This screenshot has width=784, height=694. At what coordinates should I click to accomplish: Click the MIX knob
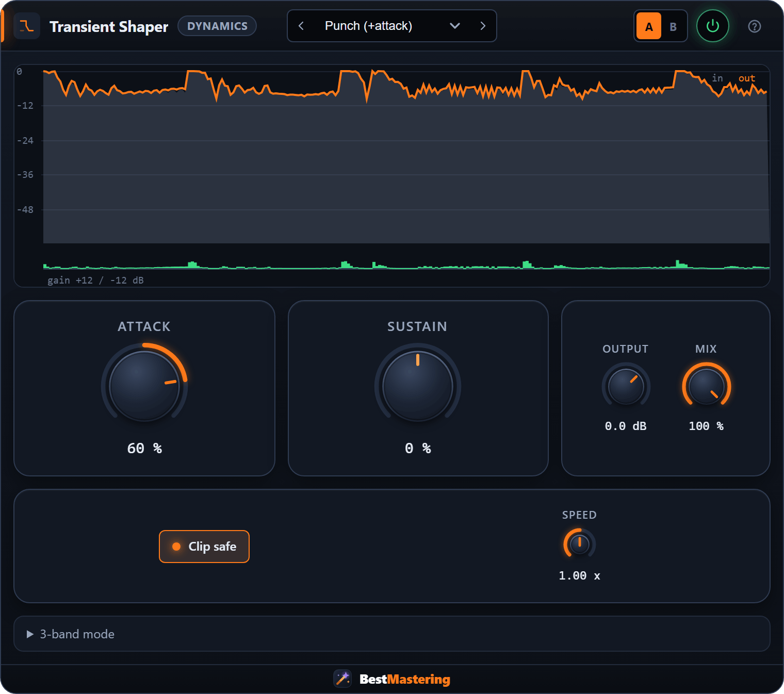point(706,387)
